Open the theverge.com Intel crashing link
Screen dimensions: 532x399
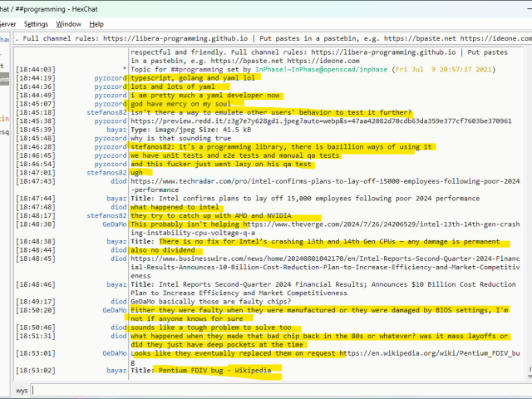[x=382, y=224]
